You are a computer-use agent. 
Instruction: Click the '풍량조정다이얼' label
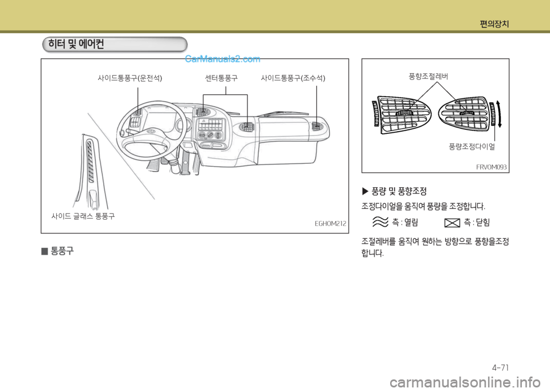472,146
